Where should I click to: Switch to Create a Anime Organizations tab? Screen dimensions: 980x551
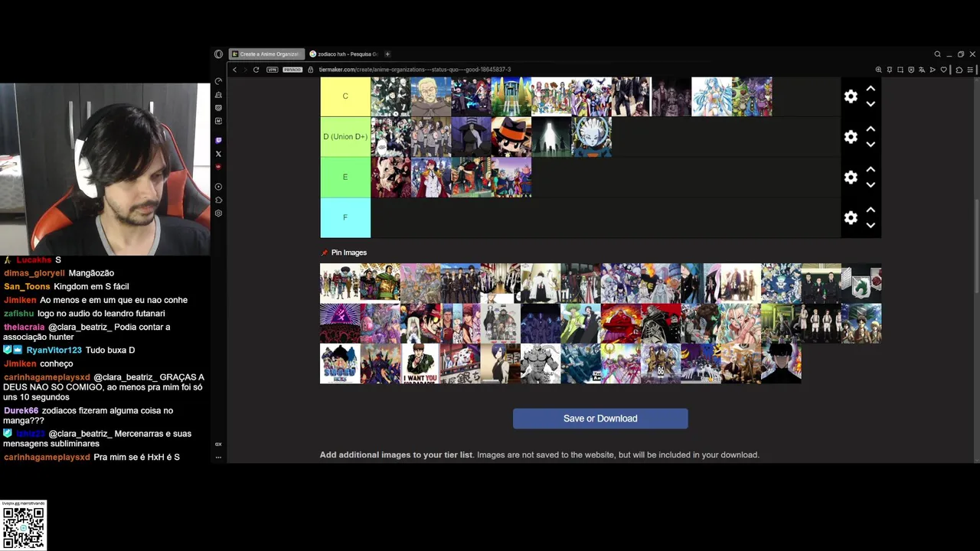click(266, 54)
